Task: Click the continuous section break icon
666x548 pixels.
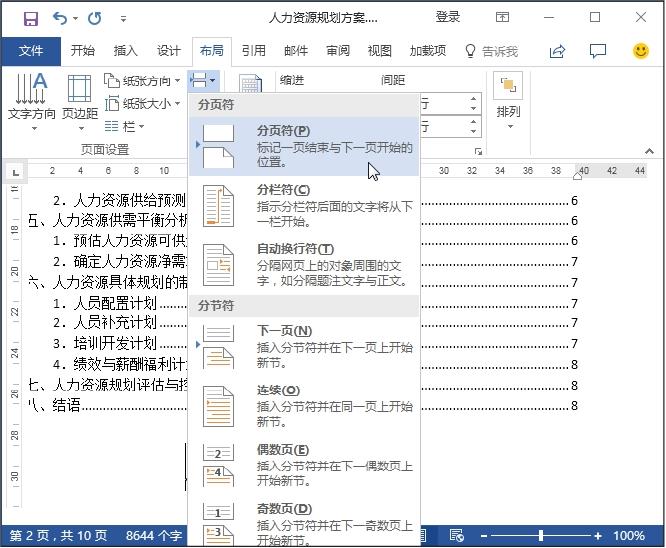Action: coord(218,406)
